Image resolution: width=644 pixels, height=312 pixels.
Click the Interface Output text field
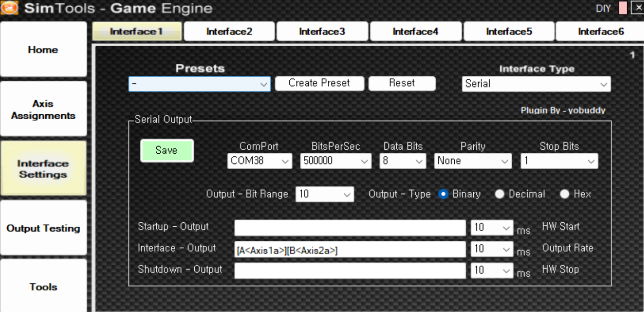click(x=350, y=249)
